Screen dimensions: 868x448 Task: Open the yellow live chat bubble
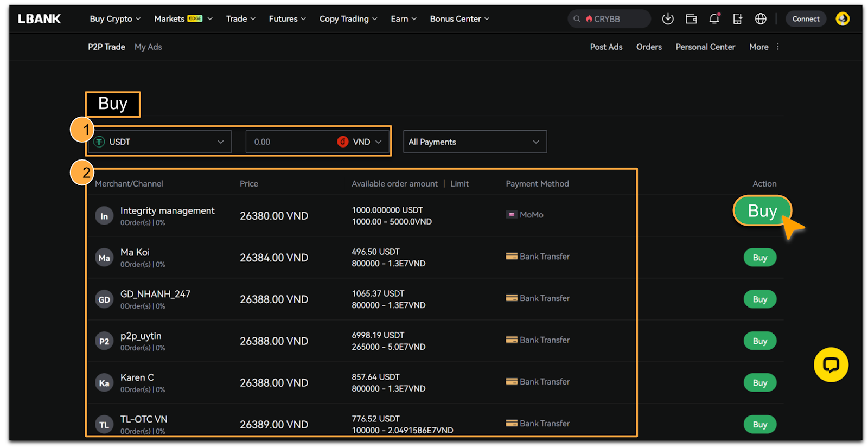(x=831, y=364)
